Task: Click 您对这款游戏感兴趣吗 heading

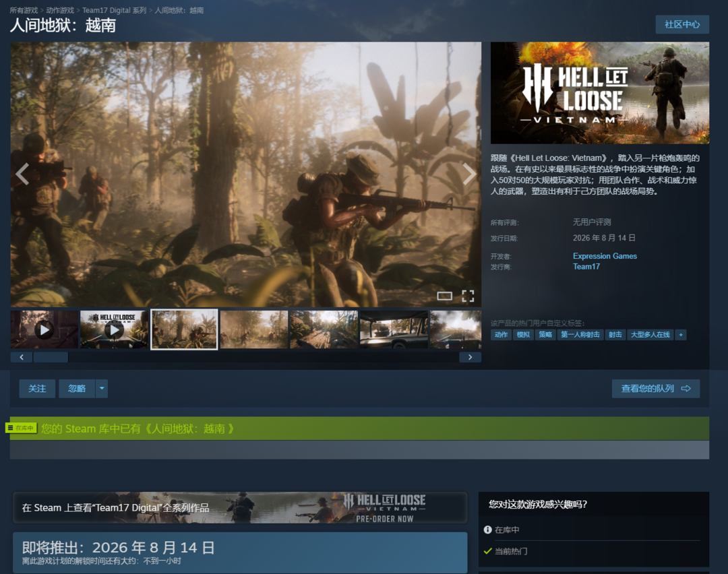Action: [x=538, y=505]
